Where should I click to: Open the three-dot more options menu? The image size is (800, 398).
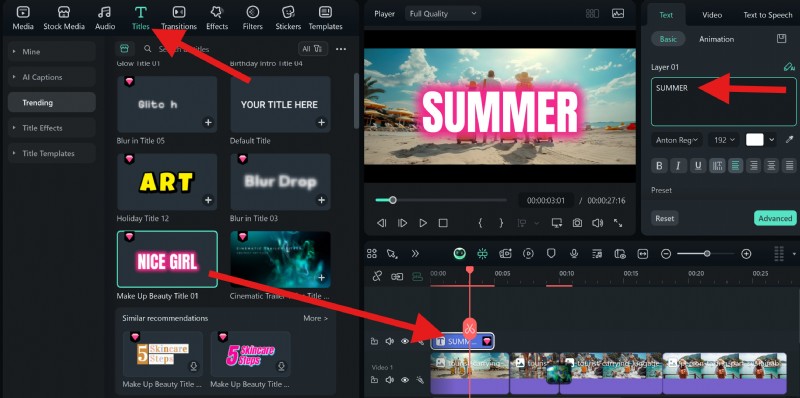tap(341, 49)
